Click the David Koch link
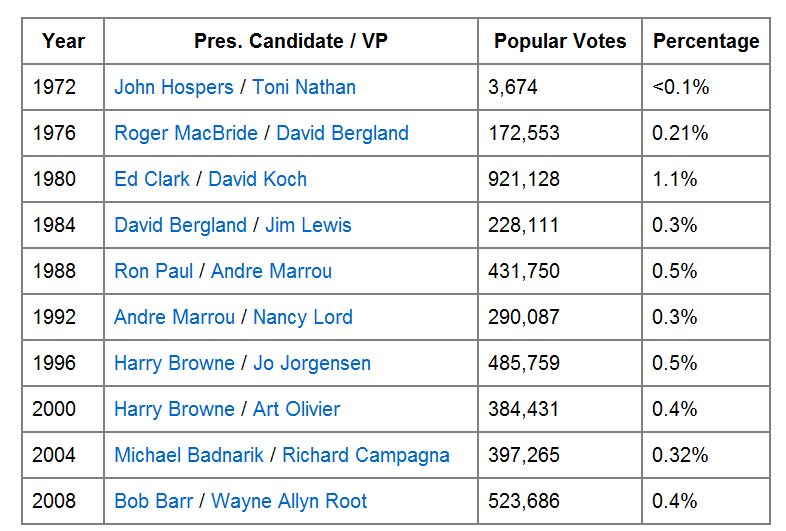 (x=257, y=179)
